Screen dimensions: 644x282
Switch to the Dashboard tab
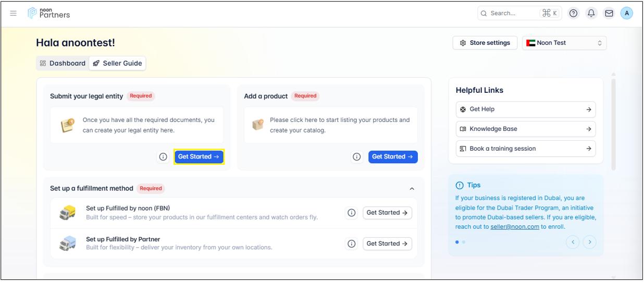coord(63,63)
